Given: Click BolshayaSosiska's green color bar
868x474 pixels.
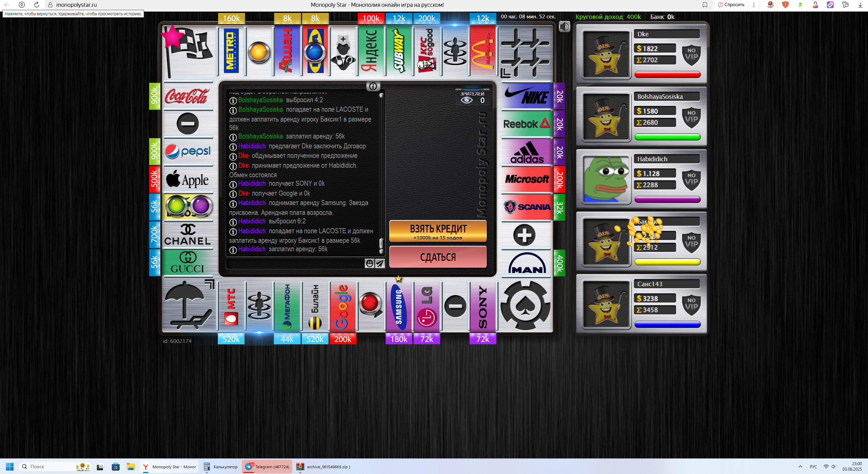Looking at the screenshot, I should tap(667, 137).
